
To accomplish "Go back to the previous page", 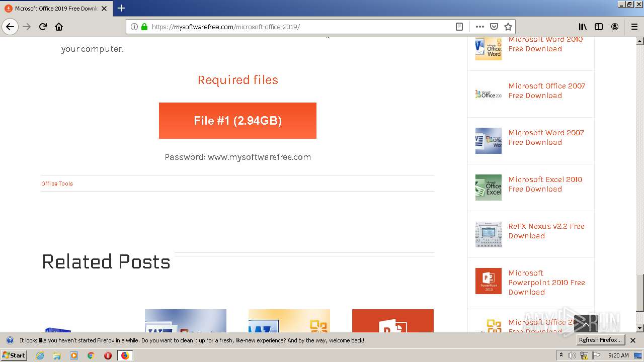I will pyautogui.click(x=10, y=27).
